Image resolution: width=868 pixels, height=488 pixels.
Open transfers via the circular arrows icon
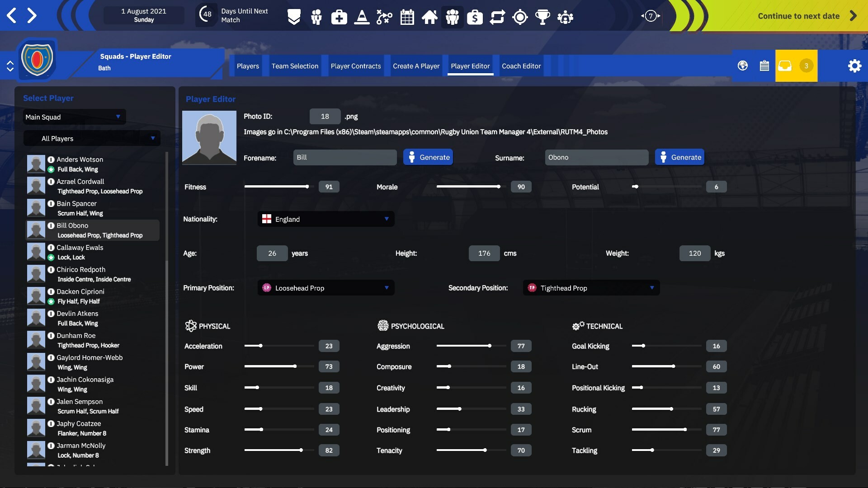(x=498, y=17)
